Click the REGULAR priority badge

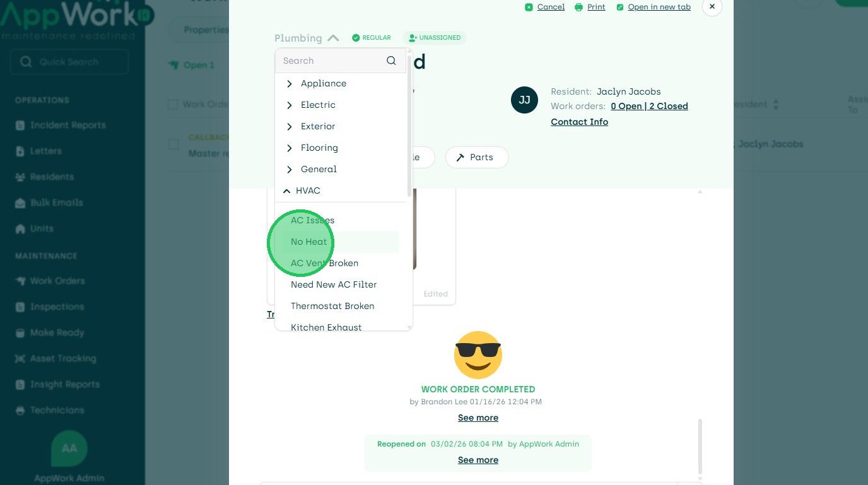[x=372, y=38]
